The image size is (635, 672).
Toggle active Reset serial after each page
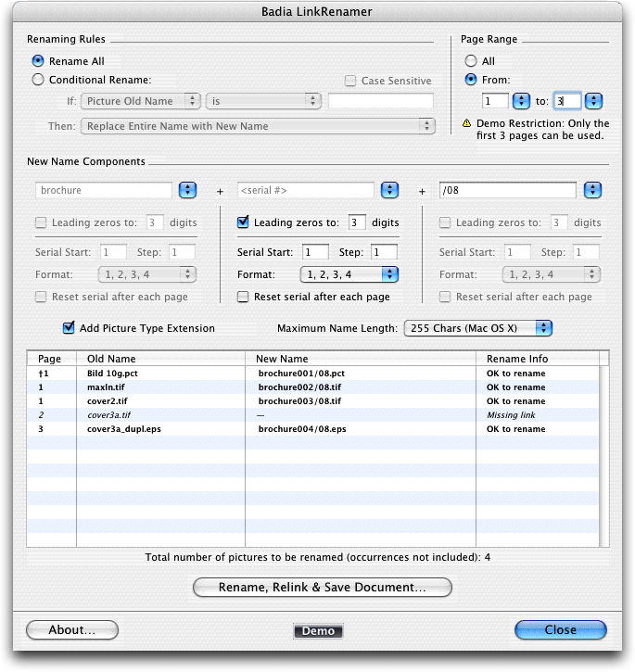243,297
